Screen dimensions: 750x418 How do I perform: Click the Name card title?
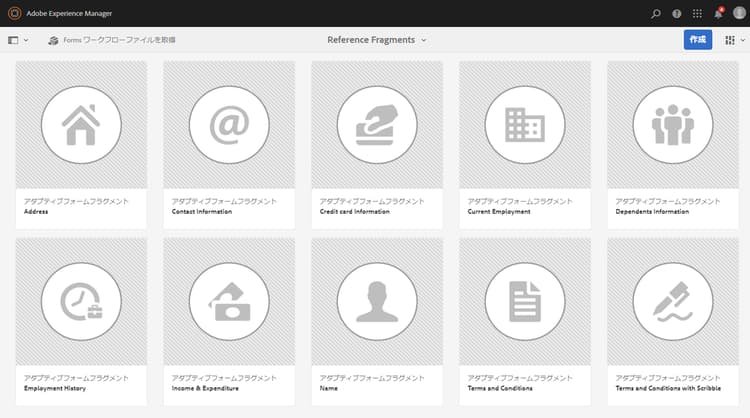click(x=329, y=388)
